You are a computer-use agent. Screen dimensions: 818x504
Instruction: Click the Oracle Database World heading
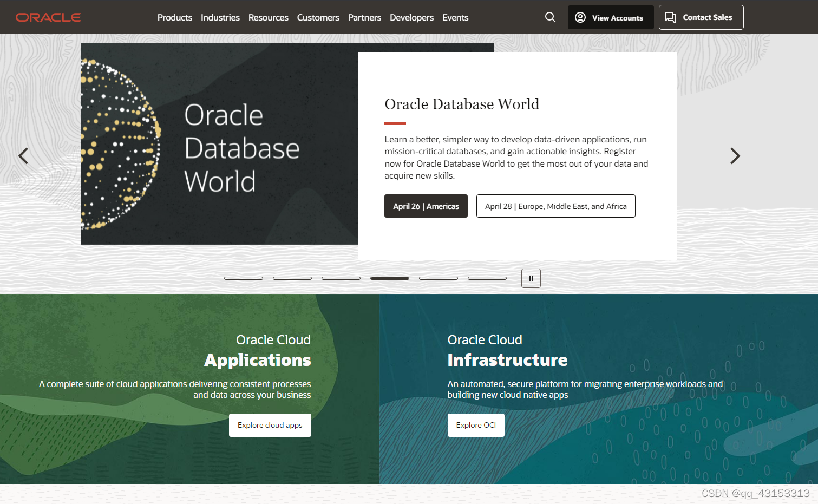point(462,104)
